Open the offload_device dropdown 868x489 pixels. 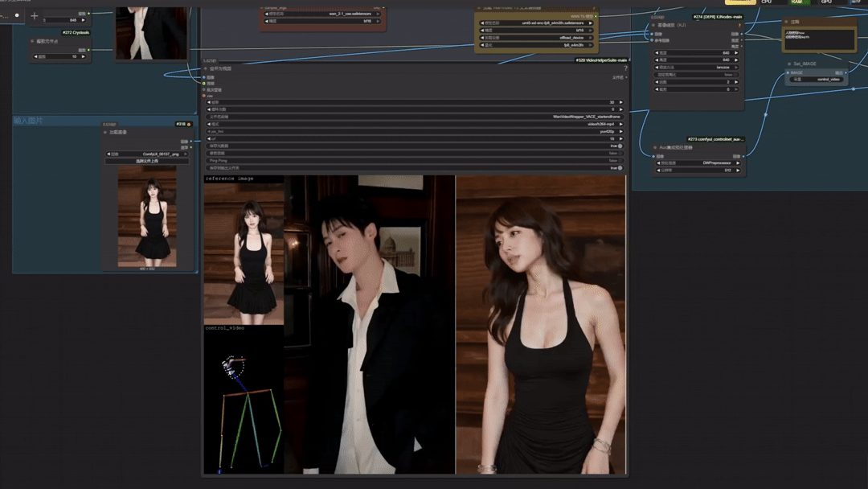click(536, 38)
